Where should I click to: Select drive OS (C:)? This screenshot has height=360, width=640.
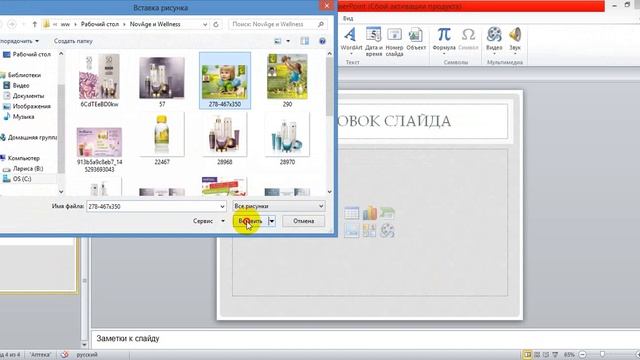point(22,179)
